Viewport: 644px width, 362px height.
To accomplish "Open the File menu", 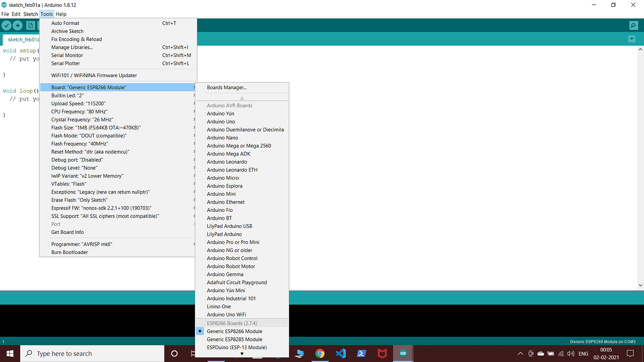I will tap(5, 14).
